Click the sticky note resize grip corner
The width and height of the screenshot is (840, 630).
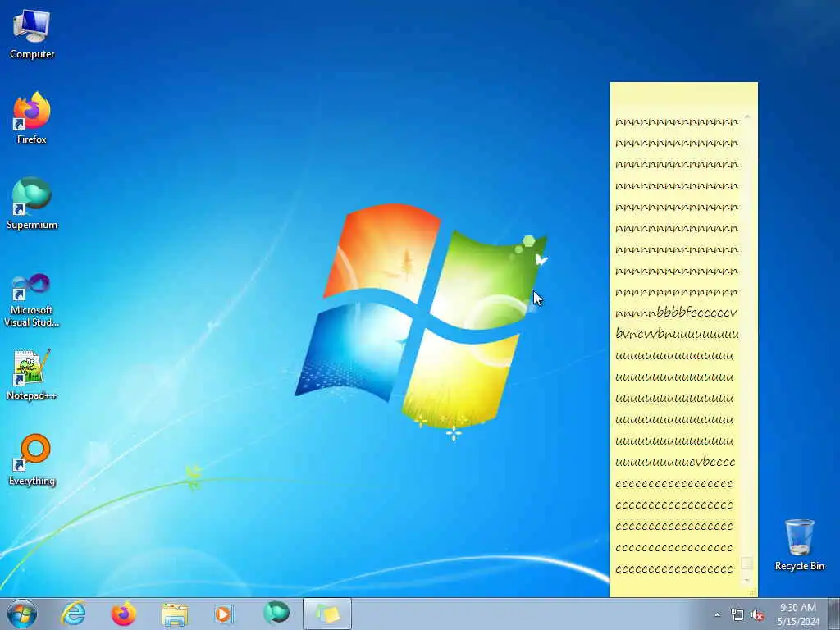[753, 592]
